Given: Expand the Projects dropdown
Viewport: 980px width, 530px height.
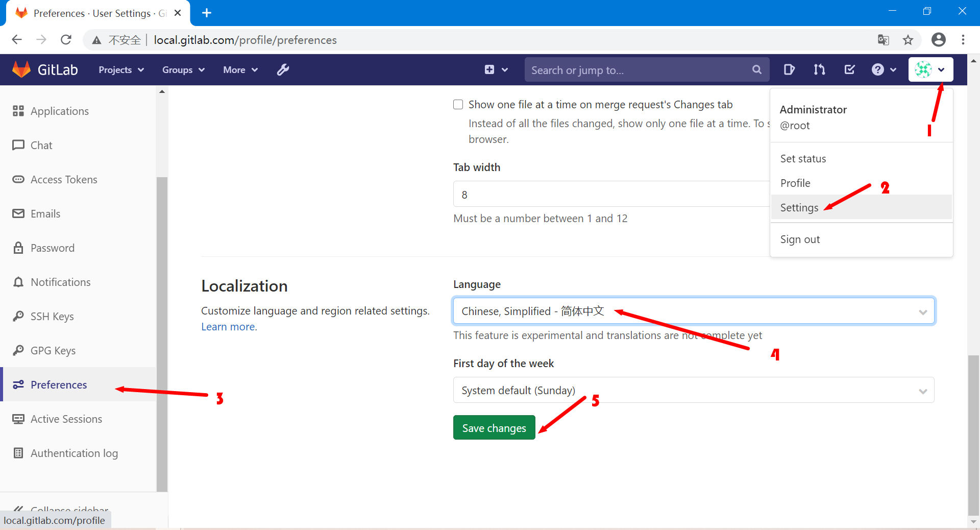Looking at the screenshot, I should (x=121, y=70).
